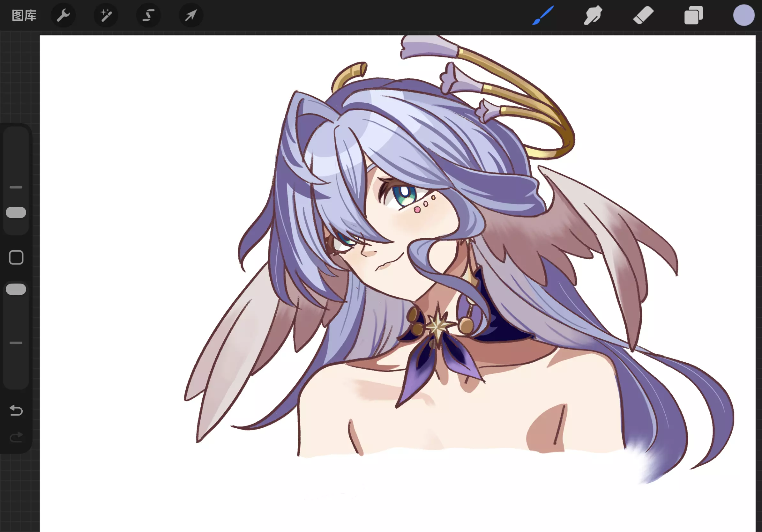This screenshot has height=532, width=762.
Task: Open the Adjustments magic wand menu
Action: coord(106,16)
